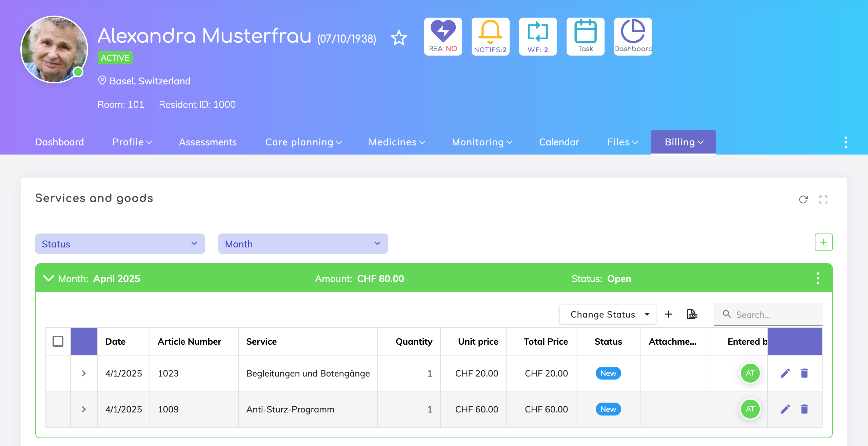
Task: Delete the Anti-Sturz-Programm row
Action: pyautogui.click(x=804, y=409)
